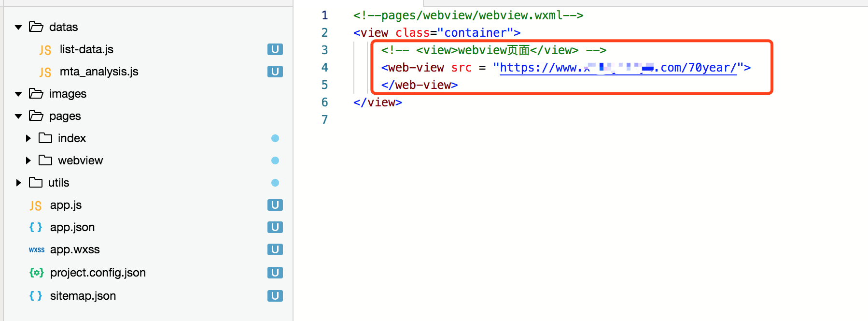Click the U status badge for list-data.js
This screenshot has width=868, height=321.
pos(275,49)
